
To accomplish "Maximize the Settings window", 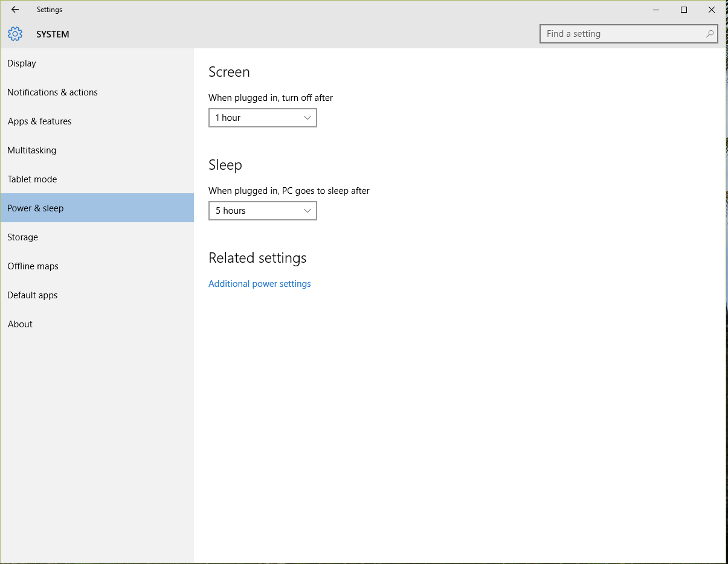I will [684, 10].
